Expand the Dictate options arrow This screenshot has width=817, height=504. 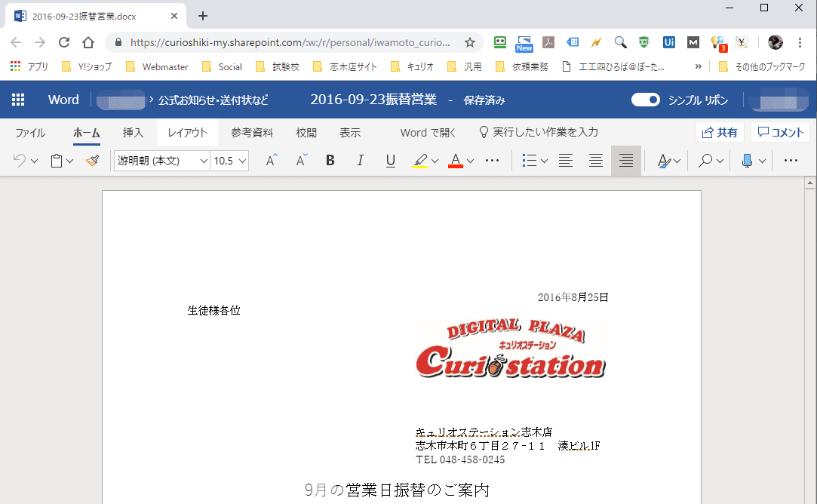(762, 161)
